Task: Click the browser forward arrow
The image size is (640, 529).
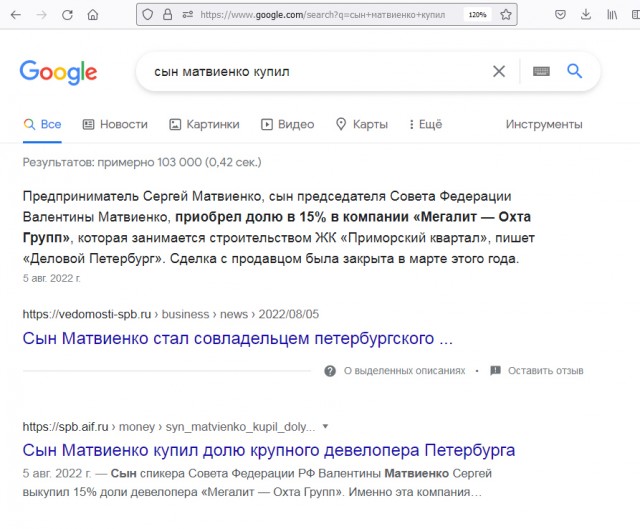Action: 41,15
